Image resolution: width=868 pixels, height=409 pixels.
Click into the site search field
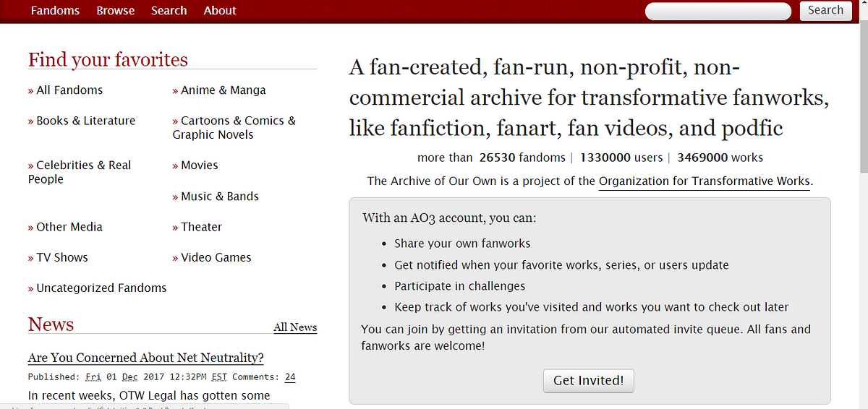718,11
